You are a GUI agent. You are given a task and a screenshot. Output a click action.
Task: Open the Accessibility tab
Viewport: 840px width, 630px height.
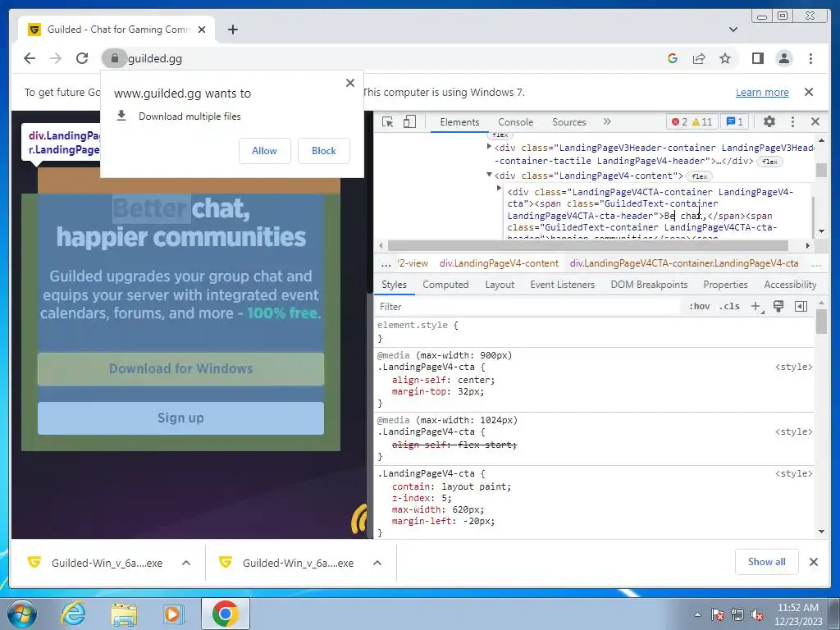click(790, 285)
